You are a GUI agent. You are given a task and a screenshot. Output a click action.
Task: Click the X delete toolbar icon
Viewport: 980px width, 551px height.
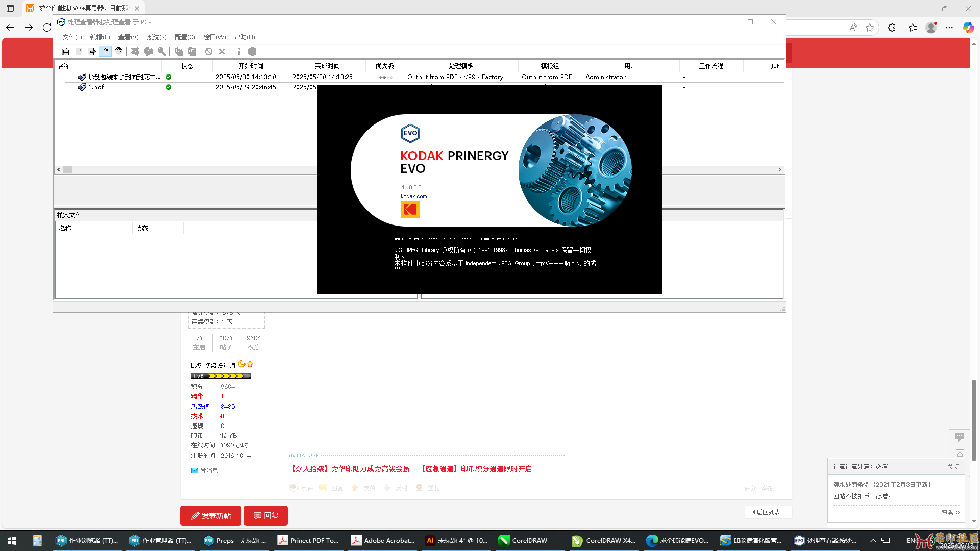tap(222, 52)
